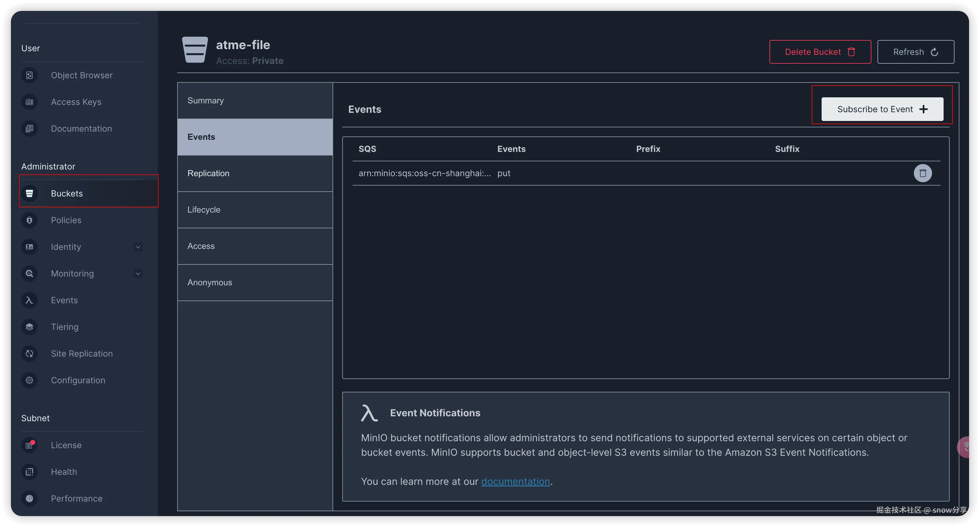Open Policies menu item
This screenshot has width=980, height=527.
tap(82, 220)
